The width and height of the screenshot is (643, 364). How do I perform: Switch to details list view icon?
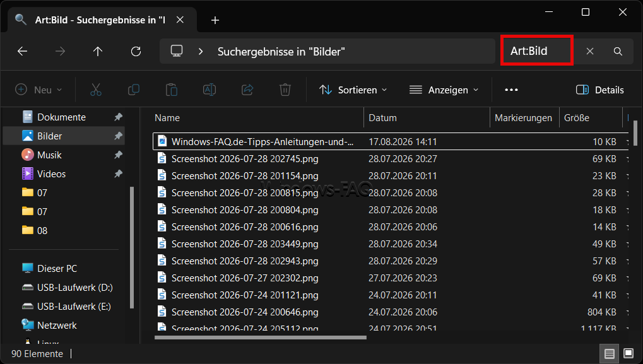click(610, 353)
